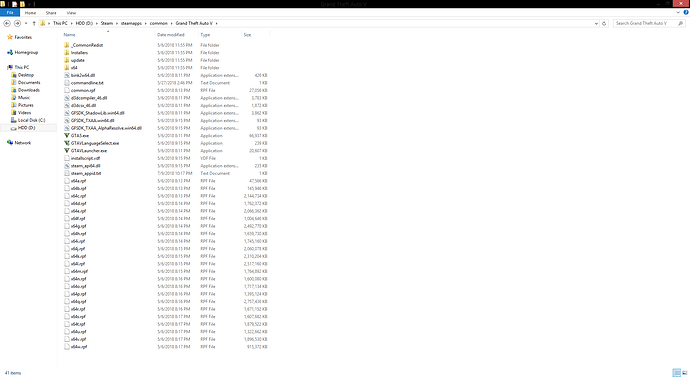The width and height of the screenshot is (690, 377).
Task: Select Music in the navigation pane
Action: coord(24,98)
